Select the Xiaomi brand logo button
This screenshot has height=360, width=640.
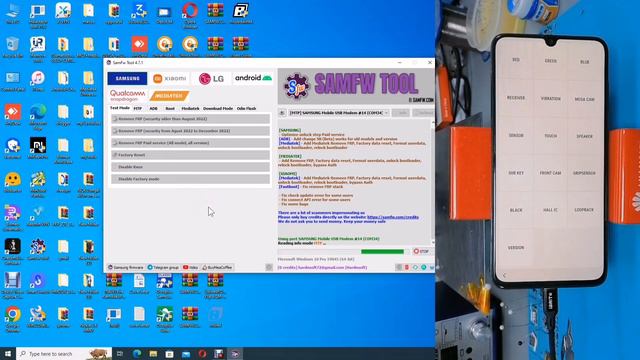pos(169,78)
